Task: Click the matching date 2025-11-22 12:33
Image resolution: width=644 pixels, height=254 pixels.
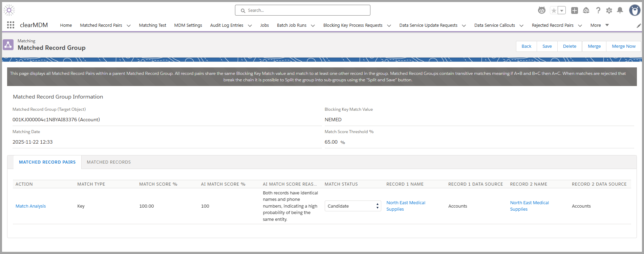Action: tap(33, 142)
